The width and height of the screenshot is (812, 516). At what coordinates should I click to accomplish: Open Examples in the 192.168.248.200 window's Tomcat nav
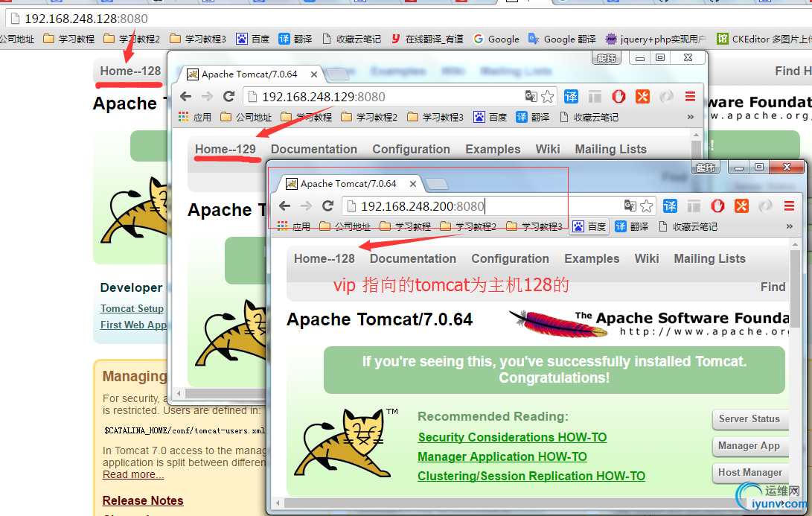tap(592, 258)
